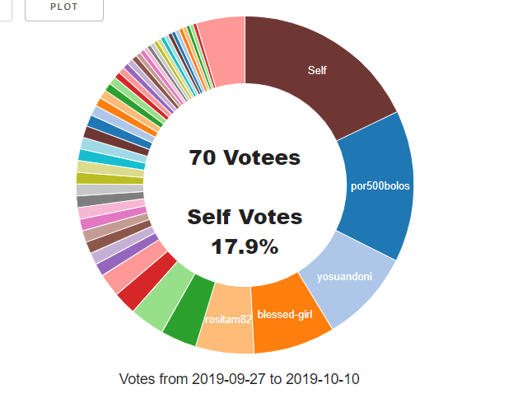
Task: Click the orange blessed-girl slice
Action: coord(287,316)
